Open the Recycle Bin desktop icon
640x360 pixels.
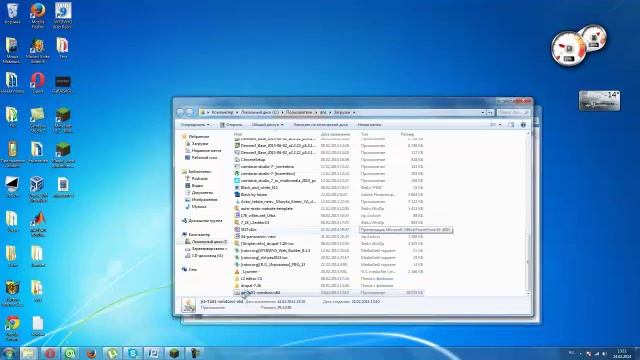pos(12,13)
